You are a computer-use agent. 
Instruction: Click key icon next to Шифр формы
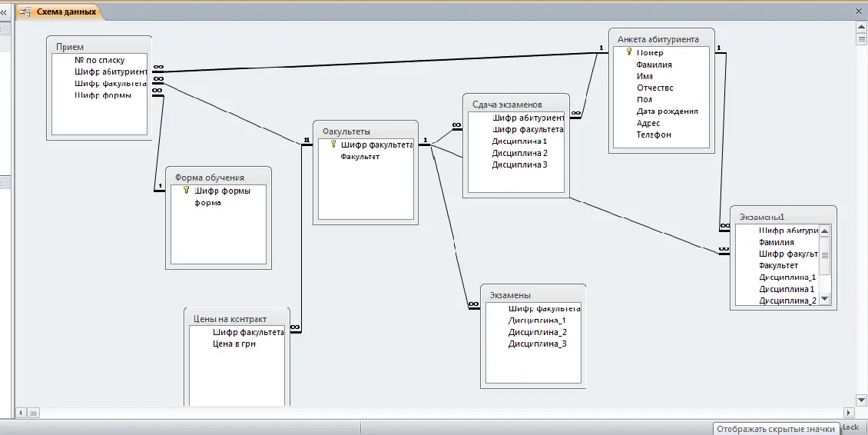[x=186, y=190]
